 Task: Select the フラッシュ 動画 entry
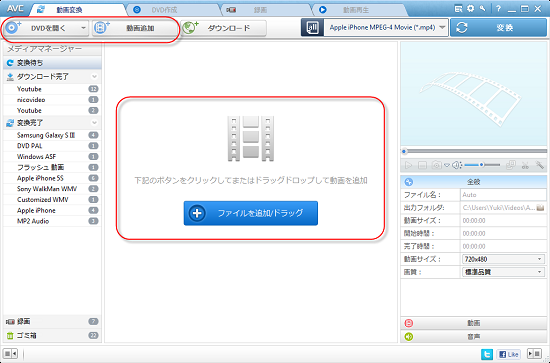52,167
